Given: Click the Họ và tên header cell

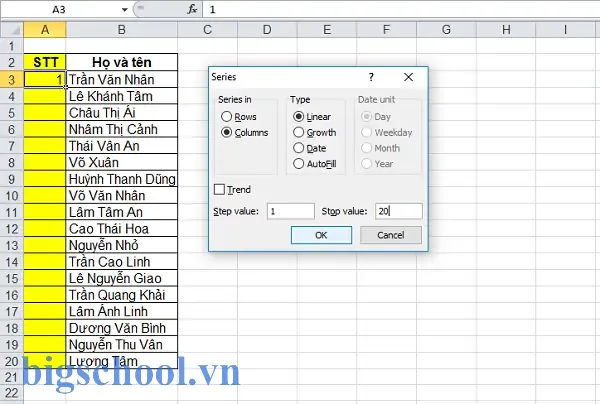Looking at the screenshot, I should tap(122, 62).
